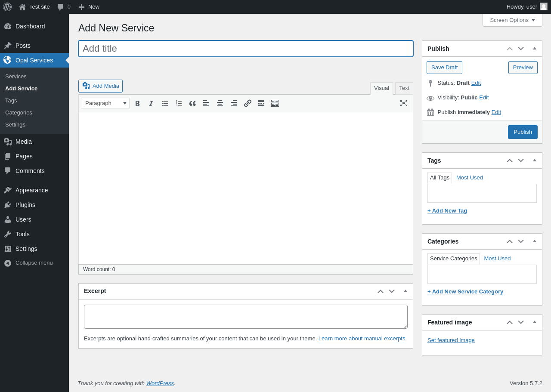The width and height of the screenshot is (551, 392).
Task: Center-align the text
Action: [220, 103]
